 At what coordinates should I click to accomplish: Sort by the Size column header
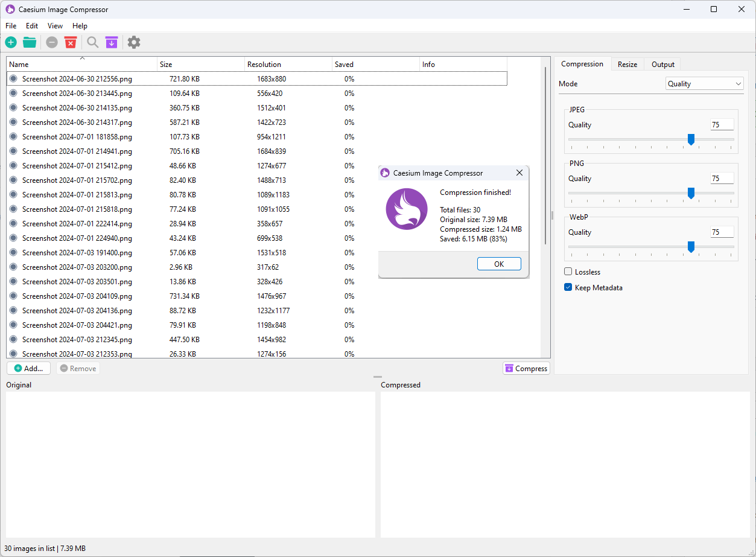201,64
